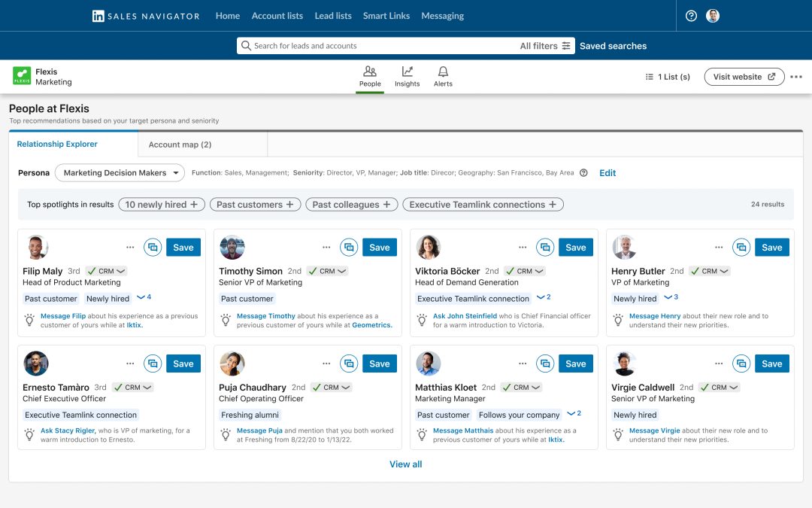812x508 pixels.
Task: Toggle the Past customers spotlight filter
Action: (x=256, y=205)
